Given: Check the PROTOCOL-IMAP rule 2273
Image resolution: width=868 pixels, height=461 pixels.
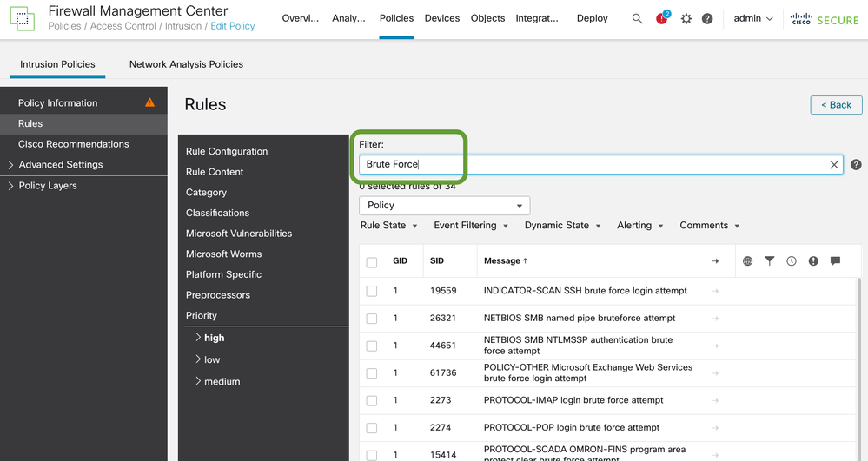Looking at the screenshot, I should coord(372,401).
